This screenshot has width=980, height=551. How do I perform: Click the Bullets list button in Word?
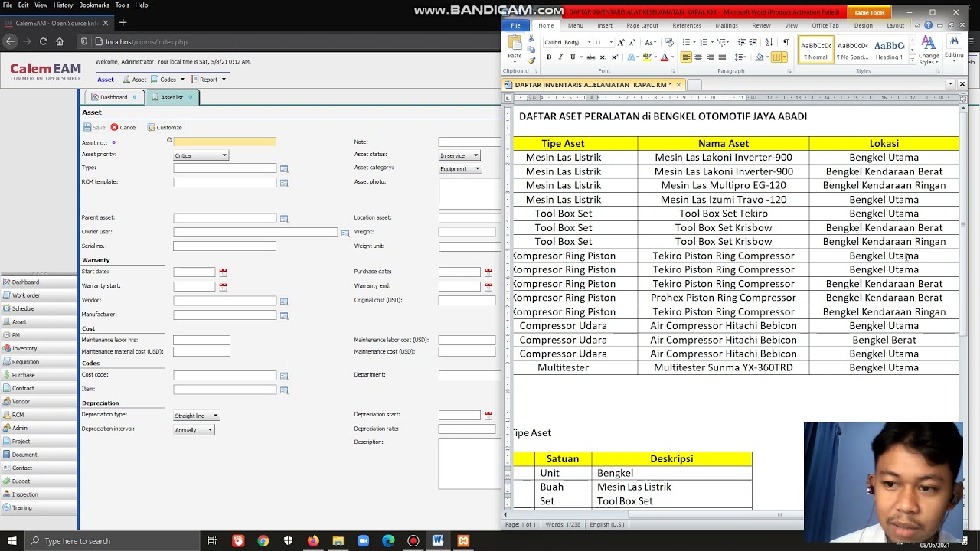[688, 42]
